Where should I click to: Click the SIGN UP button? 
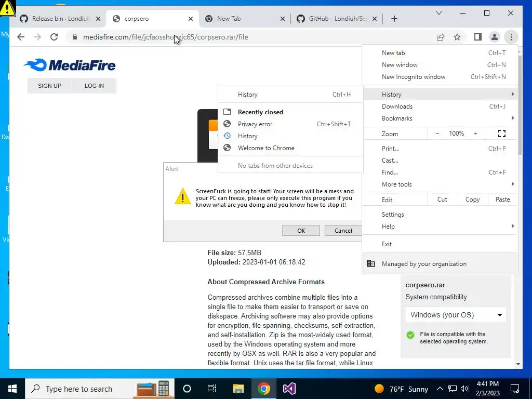pos(49,86)
